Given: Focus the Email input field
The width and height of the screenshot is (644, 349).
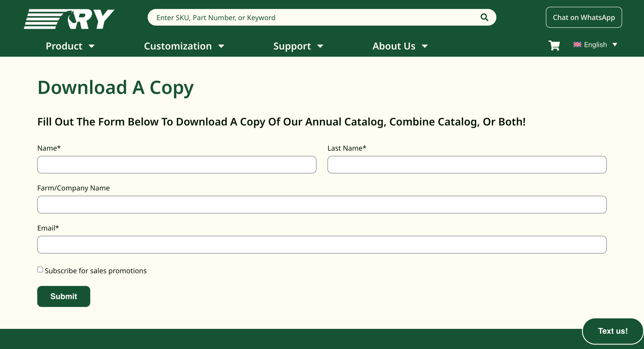Looking at the screenshot, I should (x=322, y=245).
